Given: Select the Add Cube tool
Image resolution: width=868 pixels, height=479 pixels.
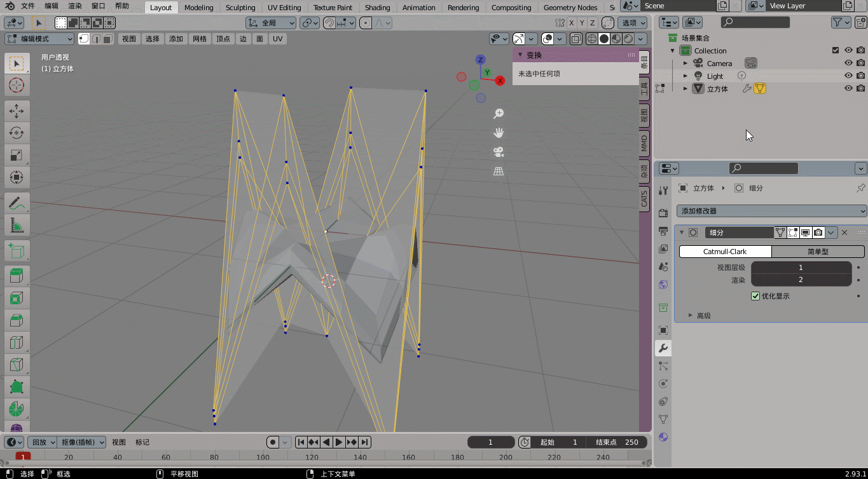Looking at the screenshot, I should 17,250.
